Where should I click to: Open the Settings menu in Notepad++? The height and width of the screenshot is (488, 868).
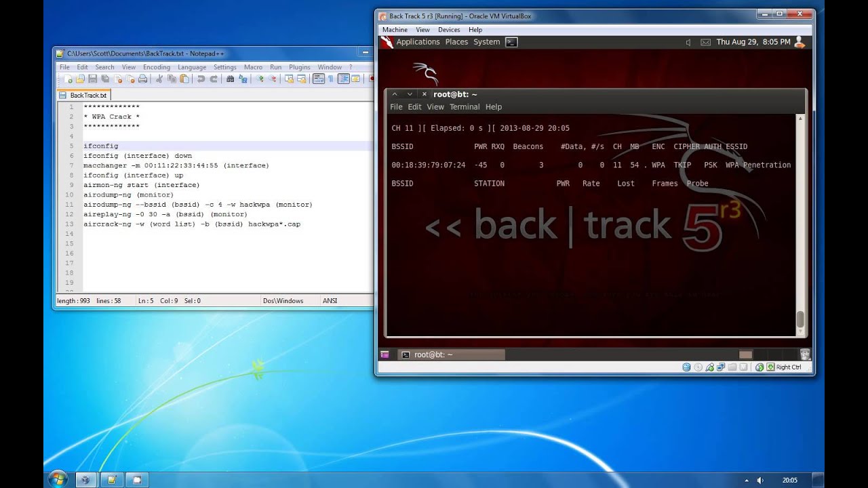tap(225, 67)
